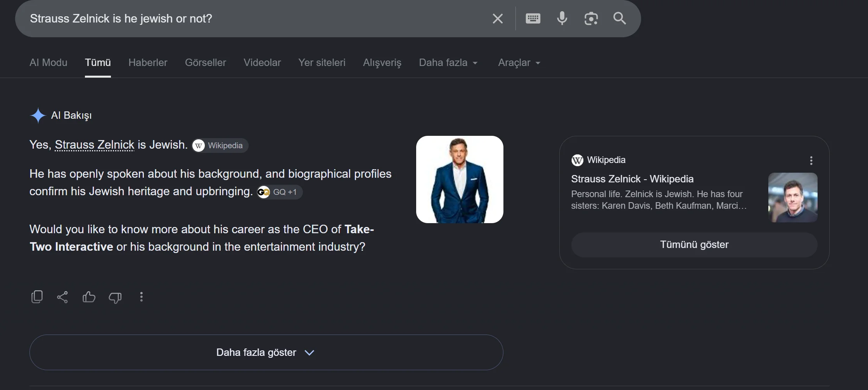This screenshot has width=868, height=390.
Task: Click the bold 'Take-Two Interactive' text
Action: pyautogui.click(x=202, y=238)
